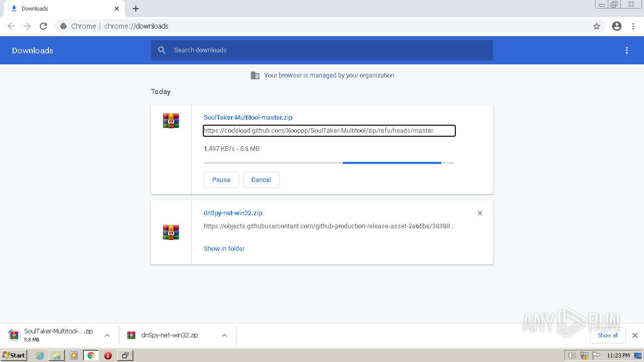Open the SoulTaker-Multitool-master.zip file link
Image resolution: width=644 pixels, height=362 pixels.
(248, 117)
